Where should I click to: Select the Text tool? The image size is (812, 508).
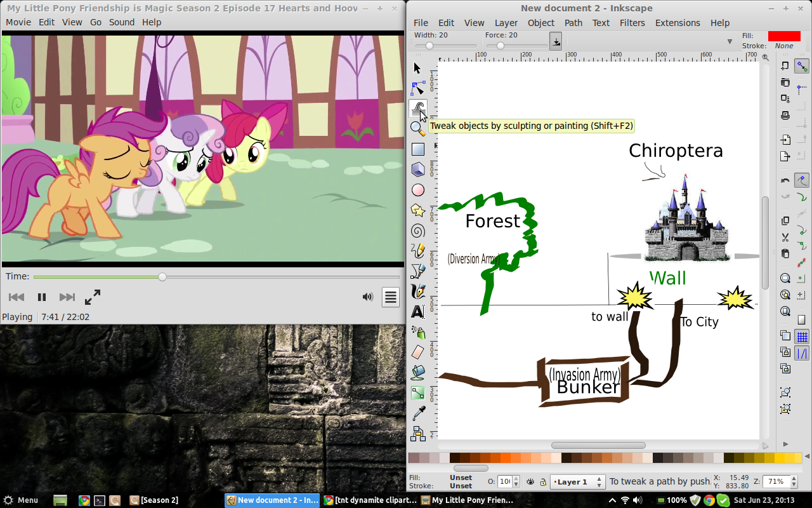[417, 312]
